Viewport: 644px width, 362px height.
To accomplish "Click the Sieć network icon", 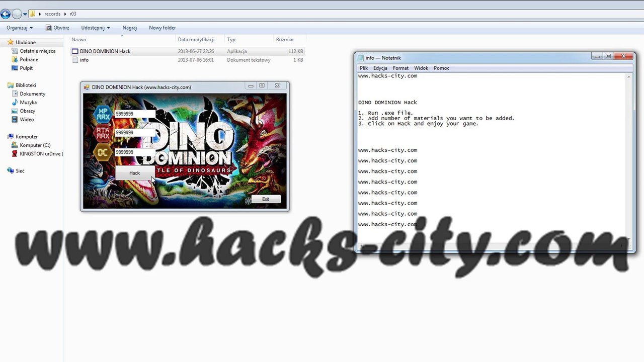I will 11,171.
